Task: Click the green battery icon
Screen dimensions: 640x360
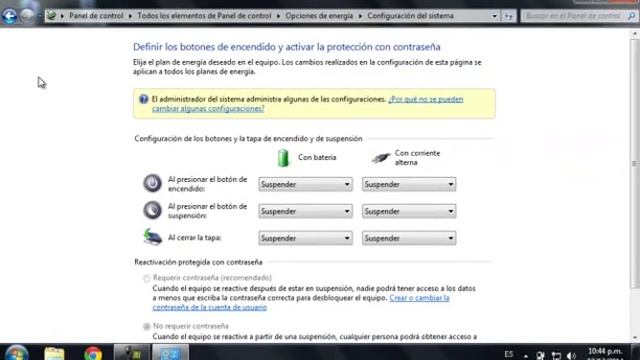Action: pos(283,158)
